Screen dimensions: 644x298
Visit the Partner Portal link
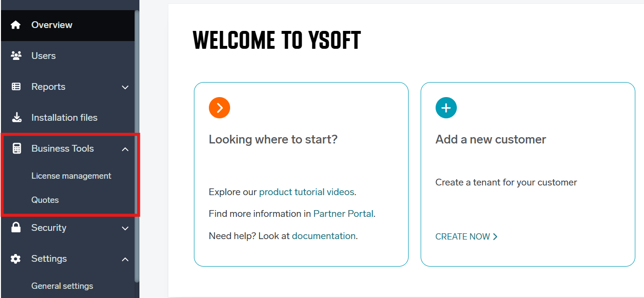343,213
